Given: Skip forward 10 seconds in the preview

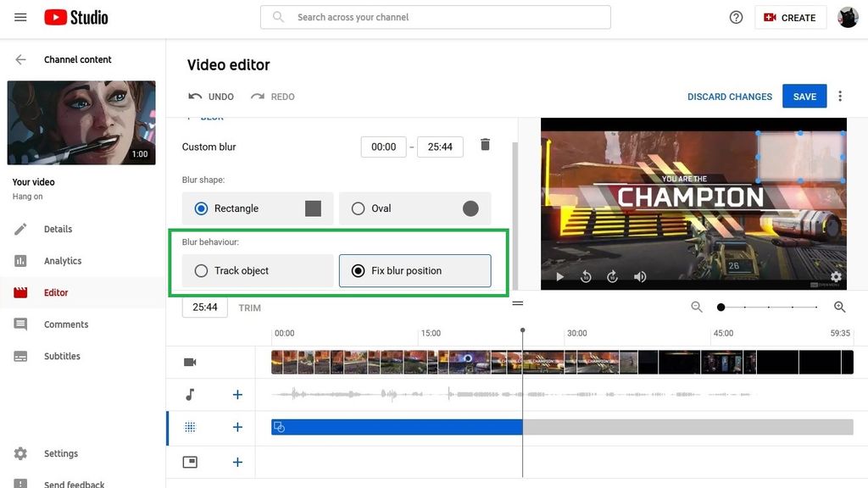Looking at the screenshot, I should click(x=612, y=276).
